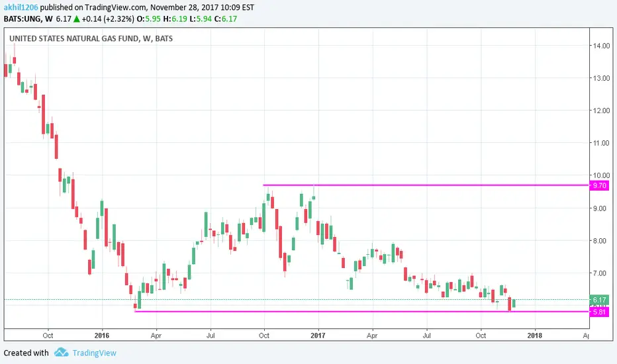Open the TradingView link in footer
This screenshot has width=617, height=364.
pos(95,353)
